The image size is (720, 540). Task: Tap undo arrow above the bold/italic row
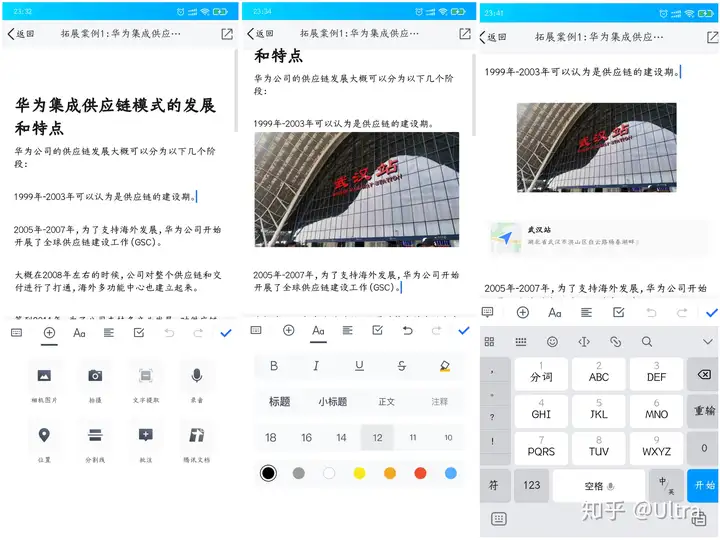[407, 330]
